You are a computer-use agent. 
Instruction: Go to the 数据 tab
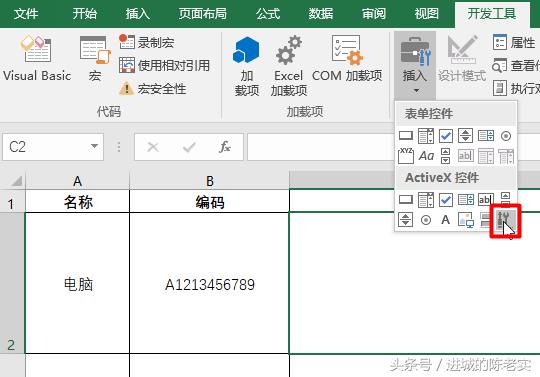point(321,14)
